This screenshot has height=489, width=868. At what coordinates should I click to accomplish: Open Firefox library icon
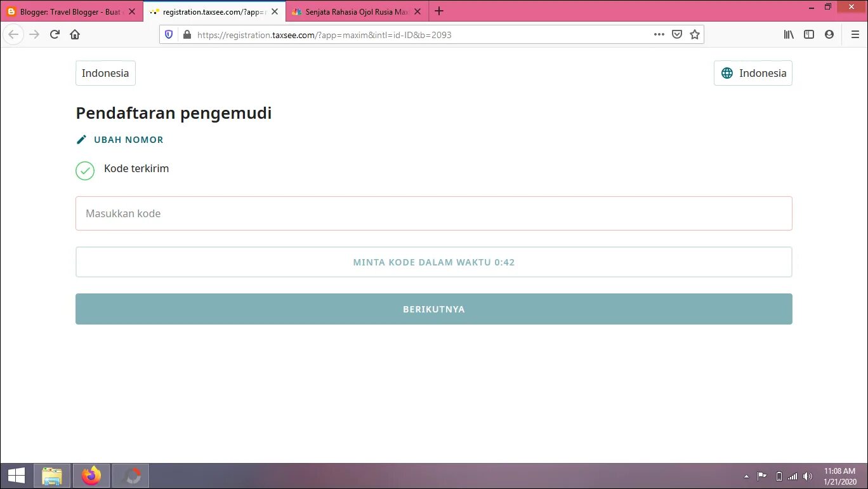tap(789, 35)
